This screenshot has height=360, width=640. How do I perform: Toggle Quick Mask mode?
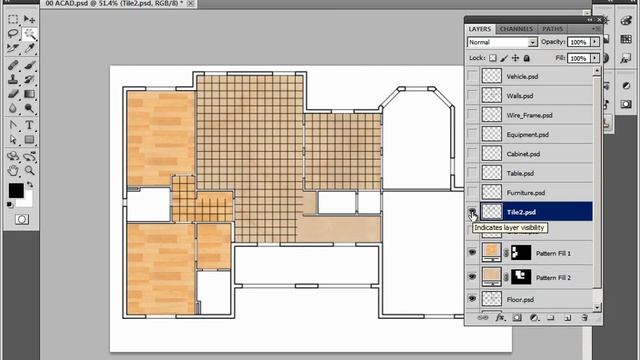click(x=22, y=220)
